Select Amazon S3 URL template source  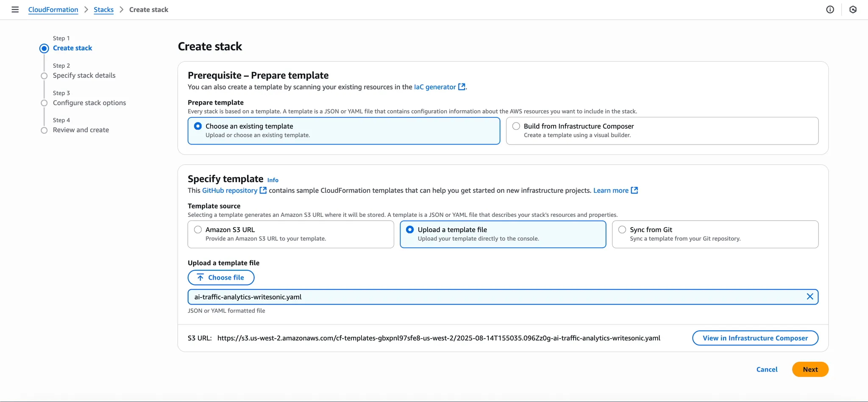[291, 234]
